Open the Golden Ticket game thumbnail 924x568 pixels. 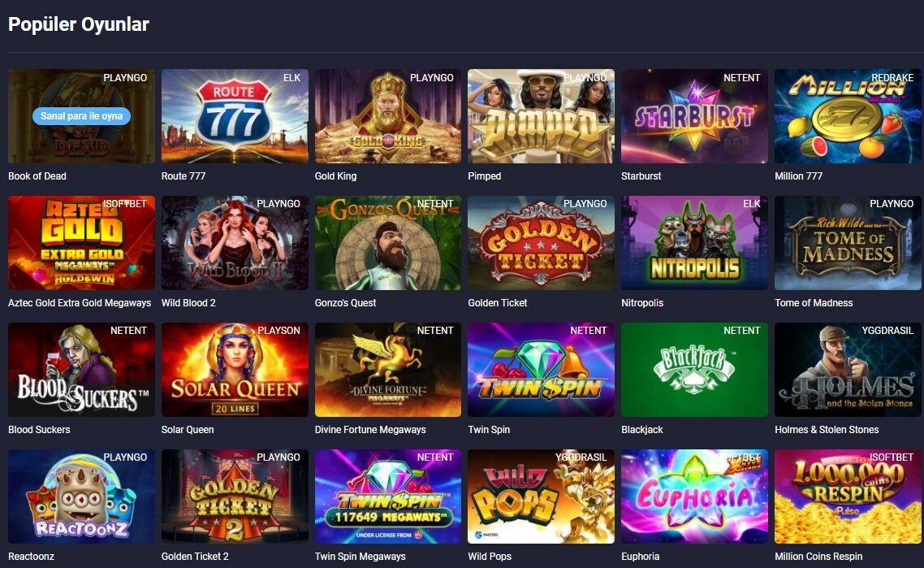(x=541, y=243)
